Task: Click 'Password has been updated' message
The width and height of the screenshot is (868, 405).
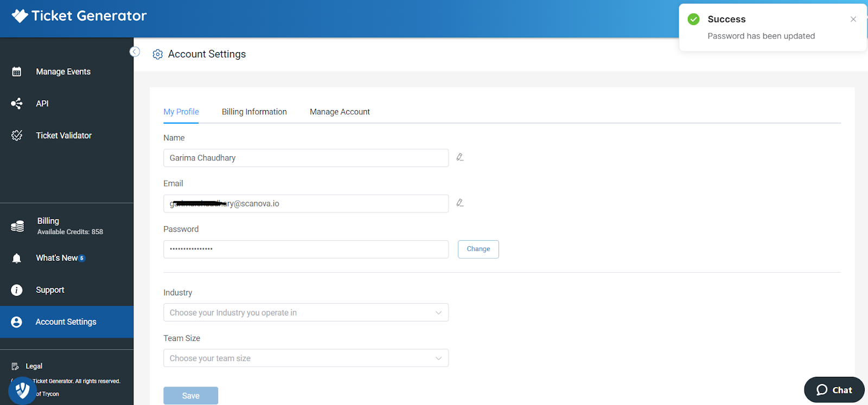Action: click(x=761, y=36)
